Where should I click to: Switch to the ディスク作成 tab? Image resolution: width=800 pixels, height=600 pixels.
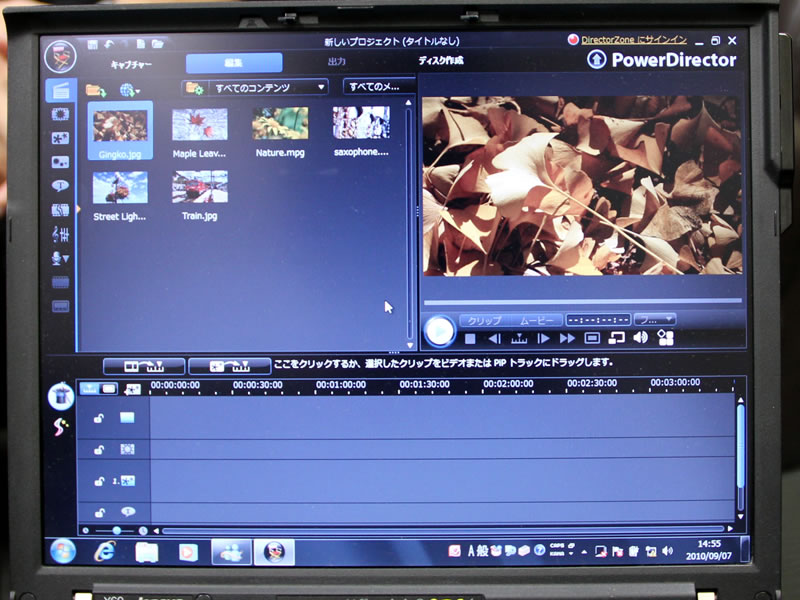440,62
